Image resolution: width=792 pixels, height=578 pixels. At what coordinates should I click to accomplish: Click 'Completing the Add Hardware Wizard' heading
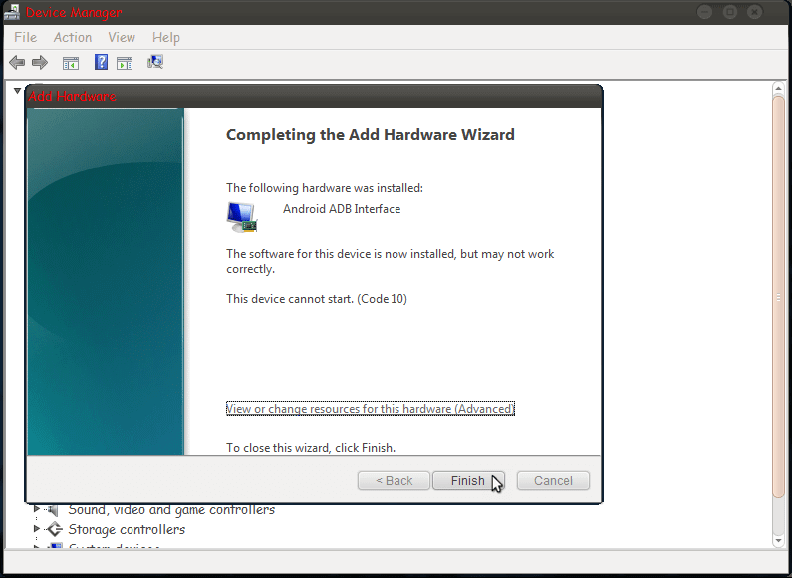(370, 134)
